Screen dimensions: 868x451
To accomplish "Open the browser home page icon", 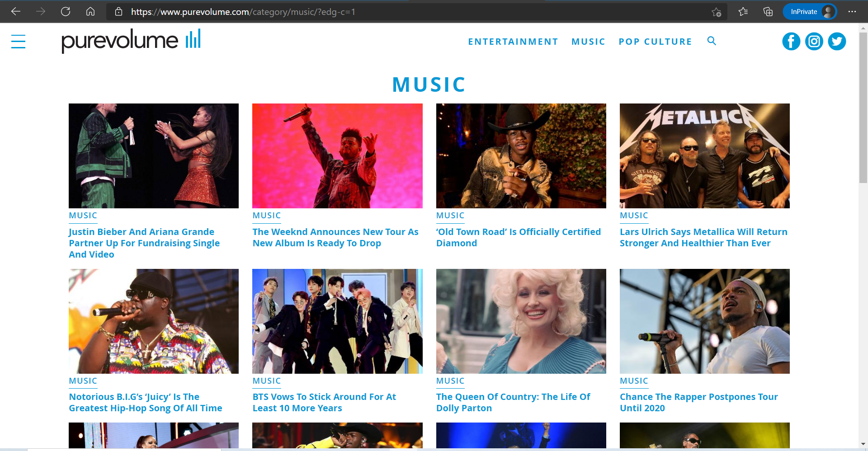I will pos(90,12).
